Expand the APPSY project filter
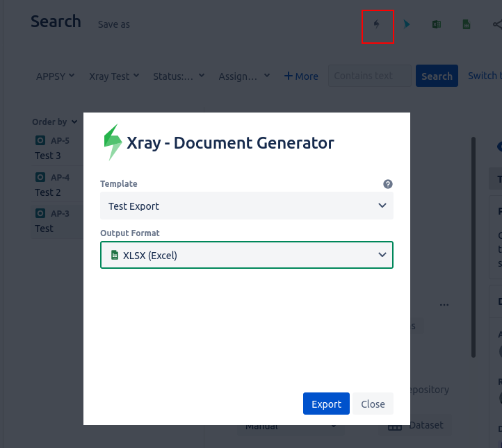 (x=55, y=76)
